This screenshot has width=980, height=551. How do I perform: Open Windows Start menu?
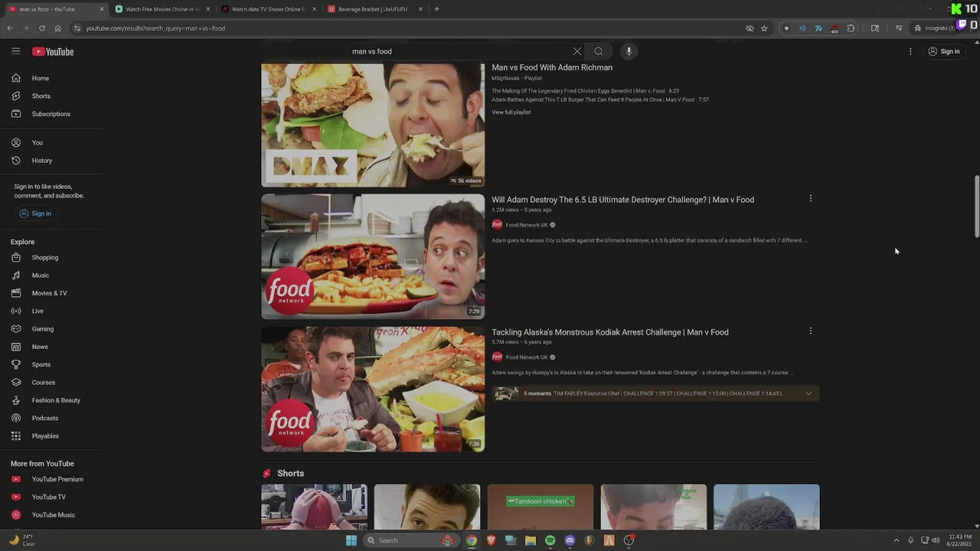[351, 540]
